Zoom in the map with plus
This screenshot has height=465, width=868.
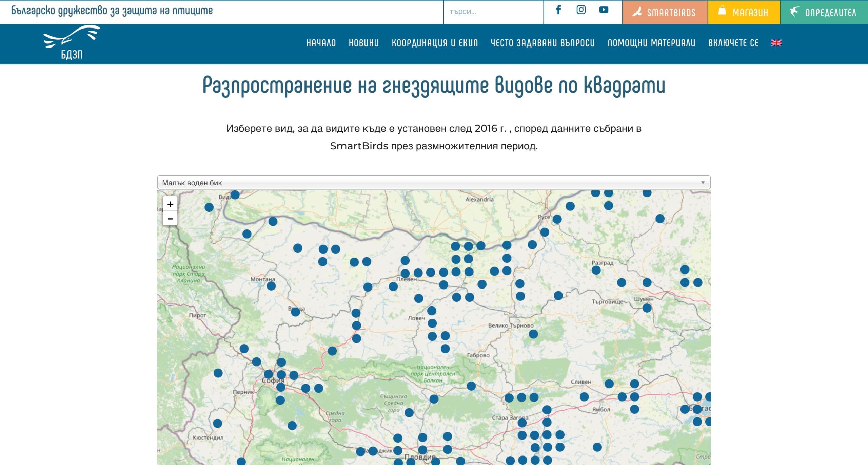click(170, 204)
